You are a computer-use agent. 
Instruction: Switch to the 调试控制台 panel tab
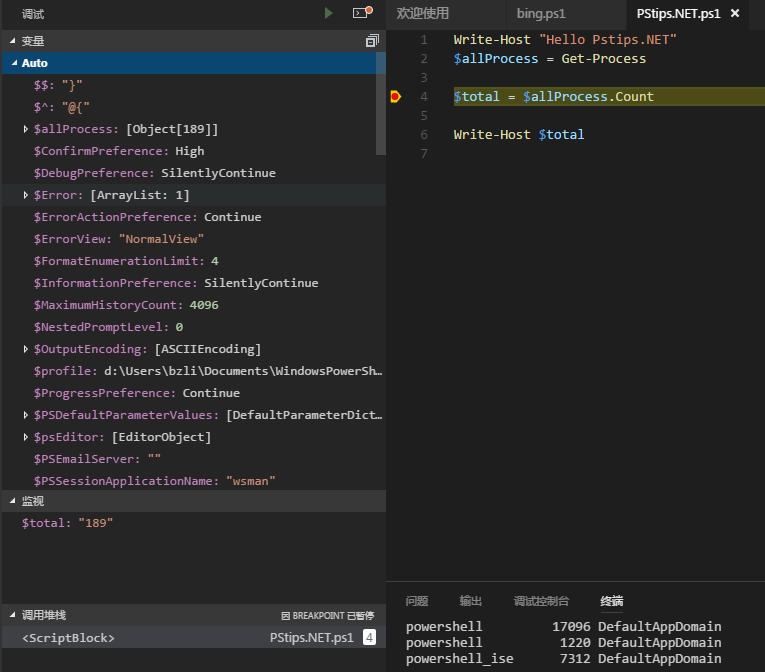541,601
